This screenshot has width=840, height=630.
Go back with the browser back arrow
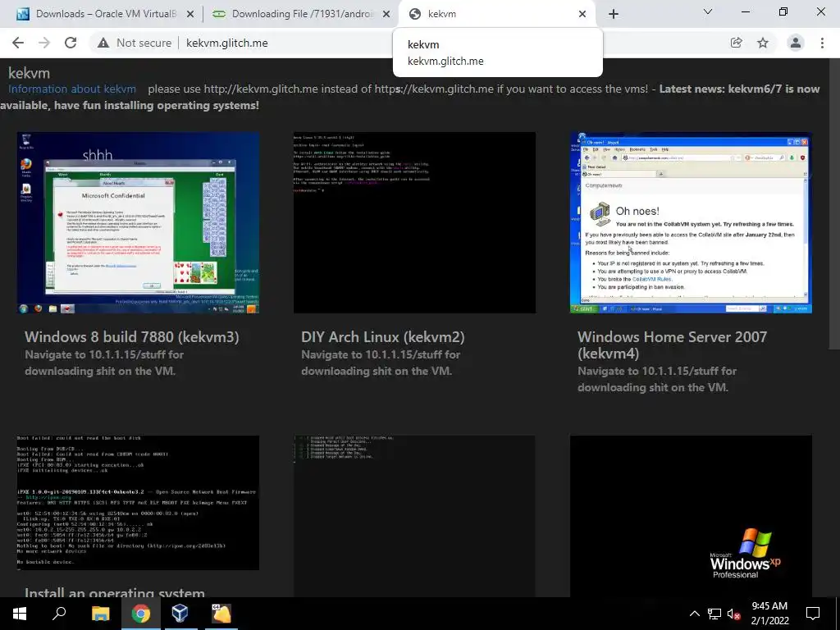[18, 43]
